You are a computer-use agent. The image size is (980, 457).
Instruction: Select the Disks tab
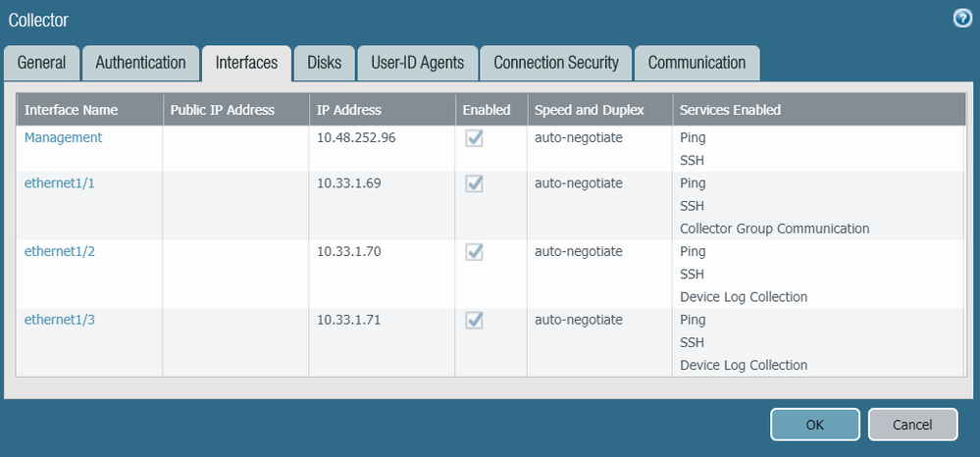pyautogui.click(x=324, y=63)
